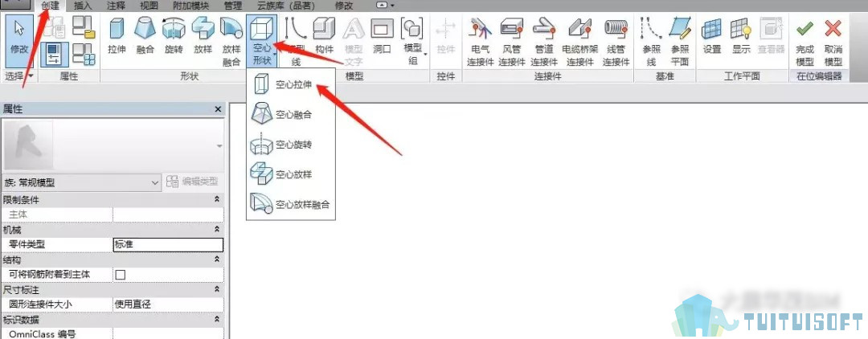Screen dimensions: 868x339
Task: Click 取消模型 red X
Action: coord(833,41)
